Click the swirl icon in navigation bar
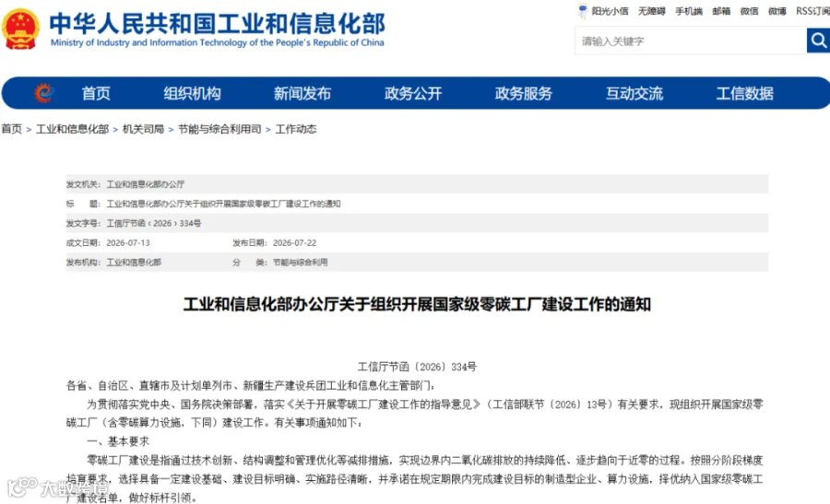The width and height of the screenshot is (830, 504). pyautogui.click(x=44, y=93)
